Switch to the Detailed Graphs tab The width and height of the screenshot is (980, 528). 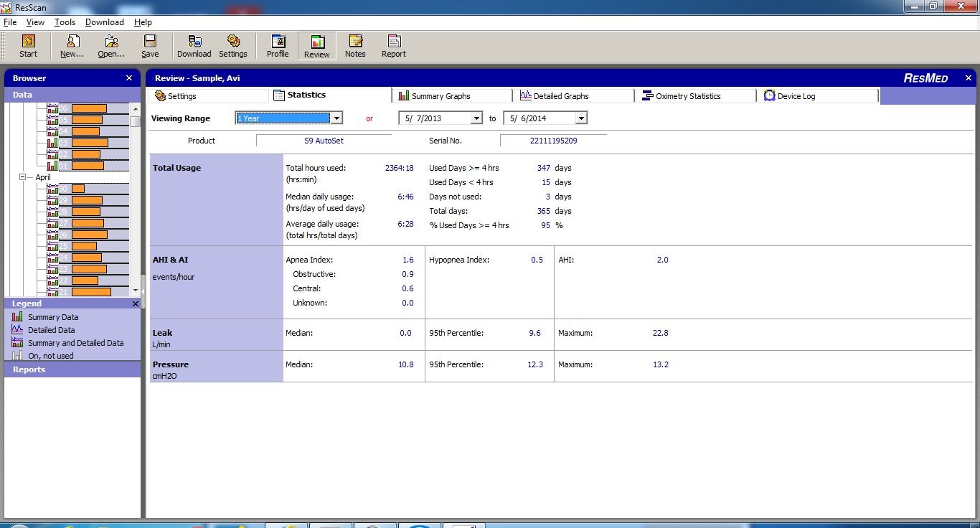pyautogui.click(x=574, y=95)
